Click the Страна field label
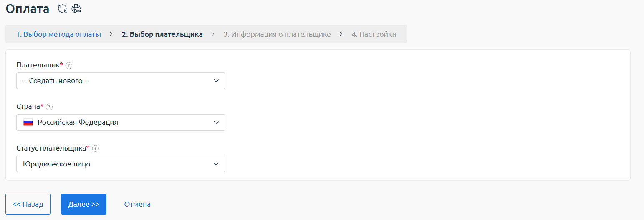This screenshot has height=220, width=644. tap(28, 107)
